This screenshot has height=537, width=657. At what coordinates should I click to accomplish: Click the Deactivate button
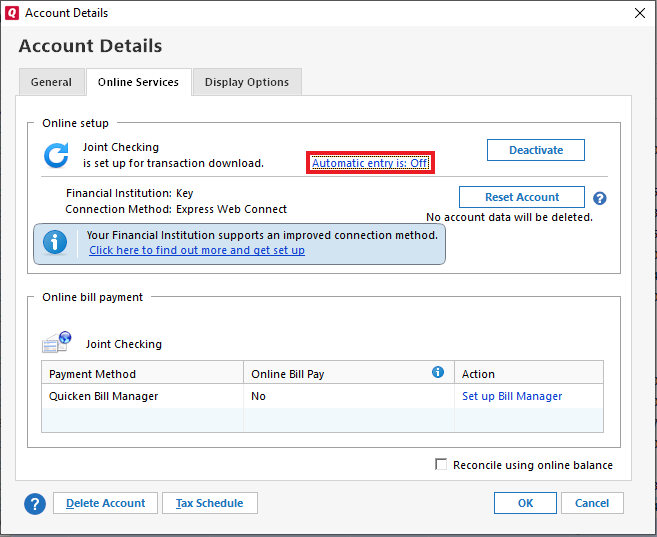[x=536, y=150]
